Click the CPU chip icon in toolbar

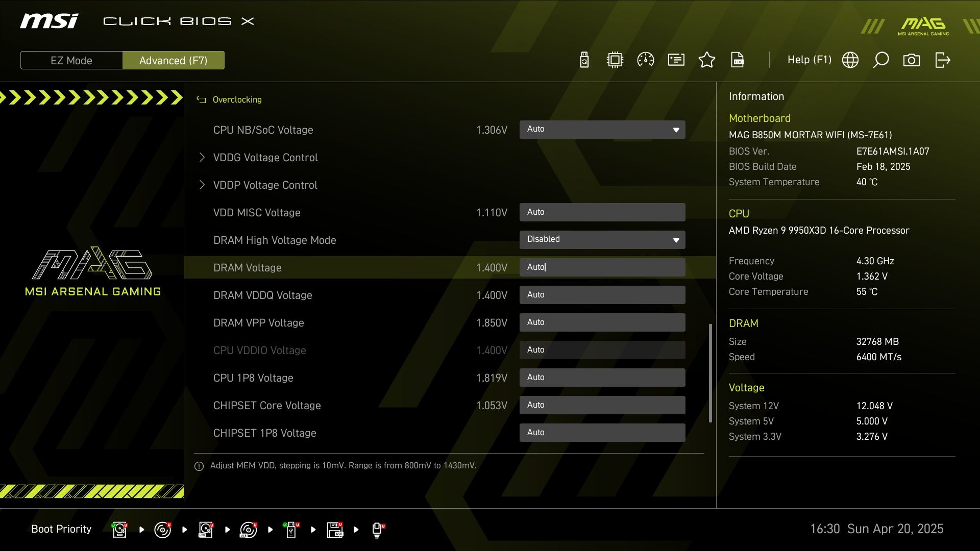[615, 60]
